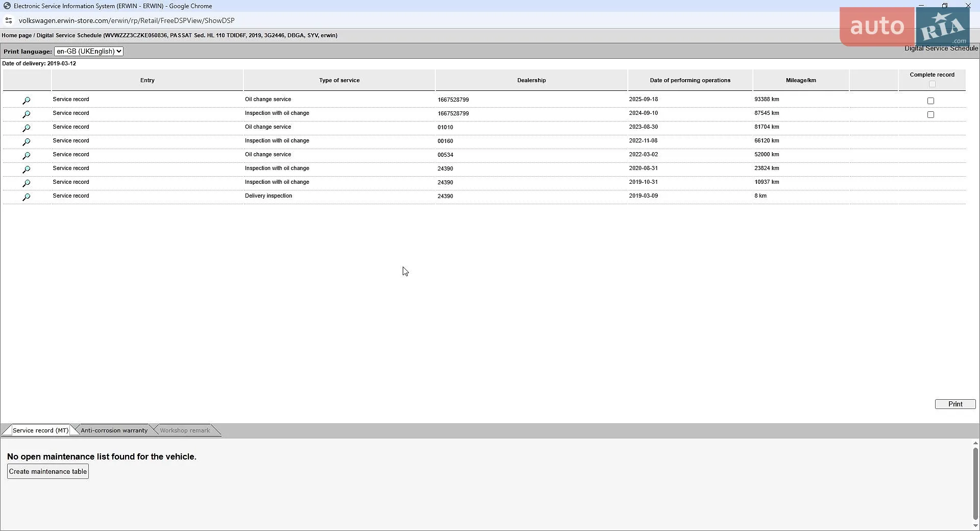Select the '81704 km' mileage cell
Viewport: 980px width, 531px height.
767,127
